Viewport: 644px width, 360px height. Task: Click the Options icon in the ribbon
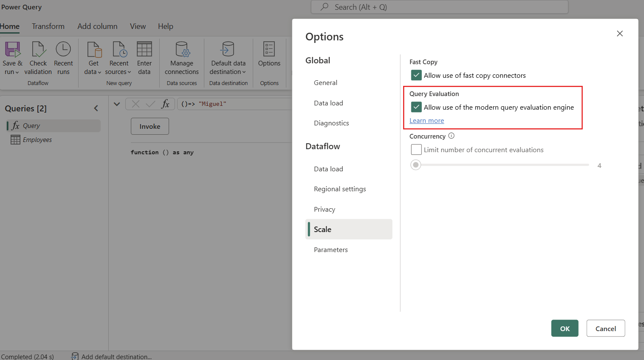(269, 50)
